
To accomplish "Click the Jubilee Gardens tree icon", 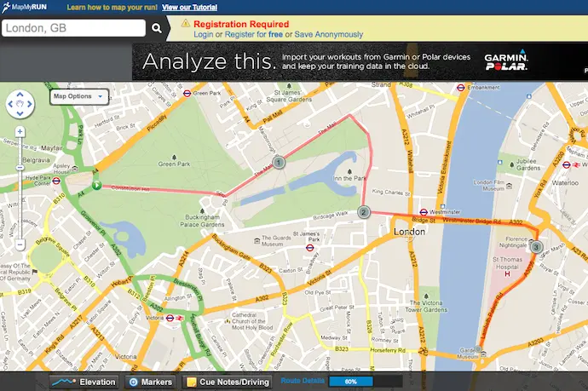I will pos(511,164).
